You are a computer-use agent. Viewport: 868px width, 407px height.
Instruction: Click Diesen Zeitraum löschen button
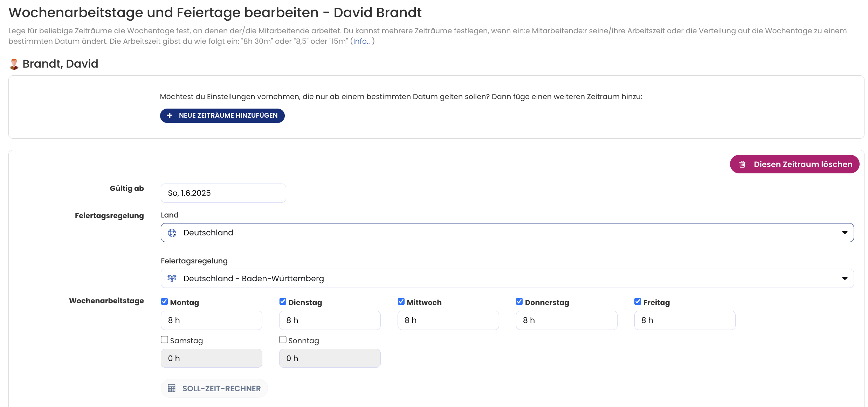[794, 164]
